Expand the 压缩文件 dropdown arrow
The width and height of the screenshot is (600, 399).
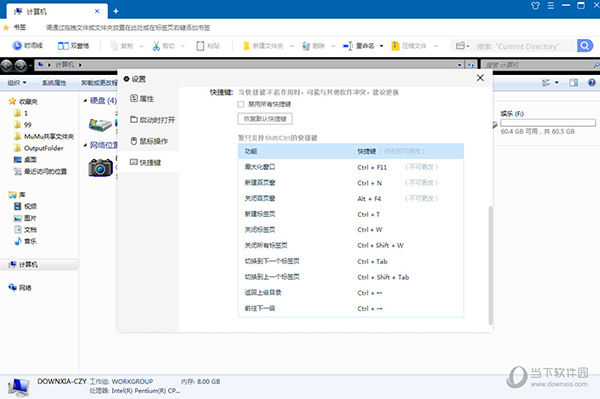tap(435, 46)
